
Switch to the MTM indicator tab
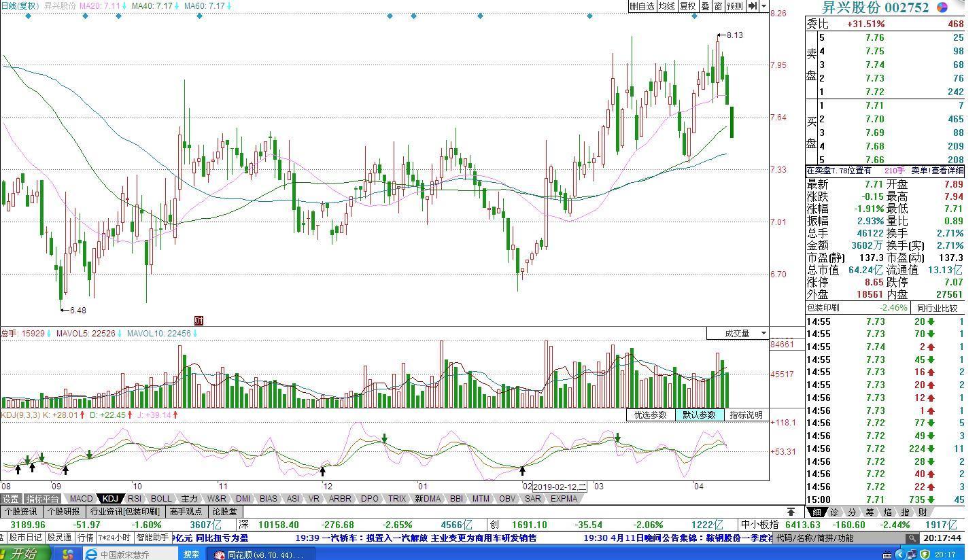[x=481, y=499]
